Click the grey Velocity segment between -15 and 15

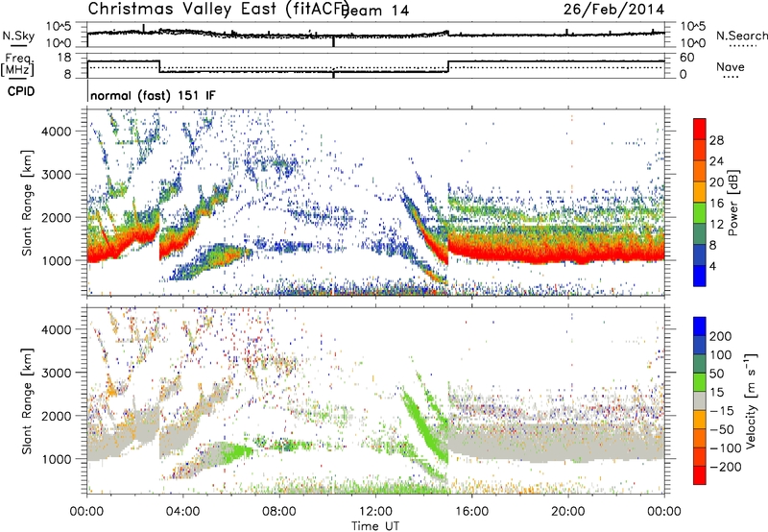(x=700, y=400)
